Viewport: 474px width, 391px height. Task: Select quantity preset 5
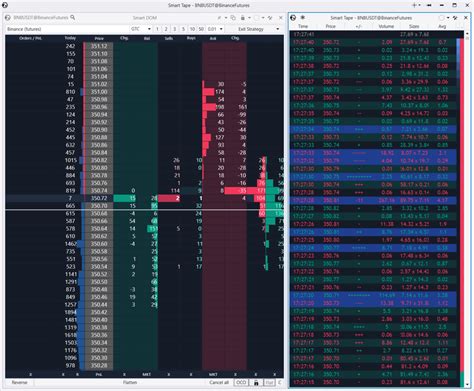point(183,29)
